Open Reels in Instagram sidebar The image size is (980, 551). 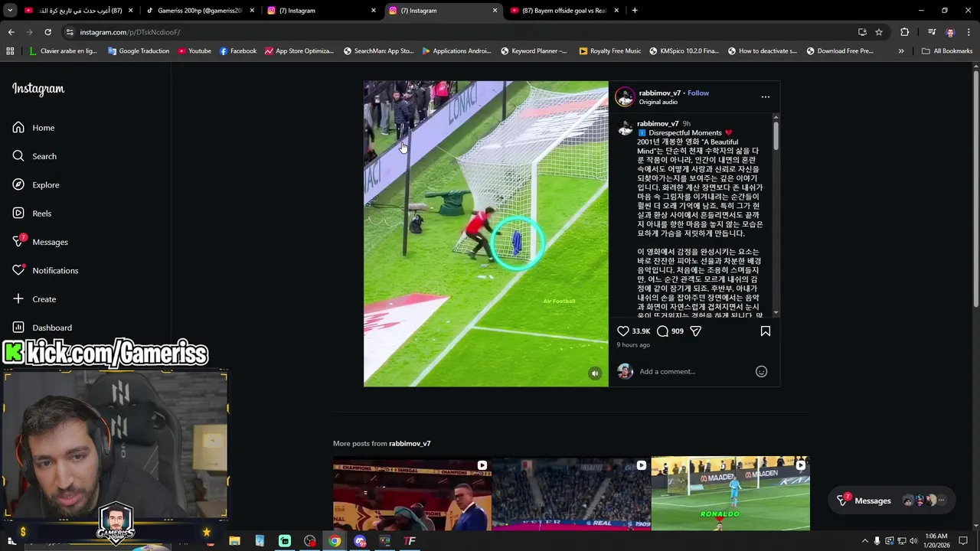(32, 214)
